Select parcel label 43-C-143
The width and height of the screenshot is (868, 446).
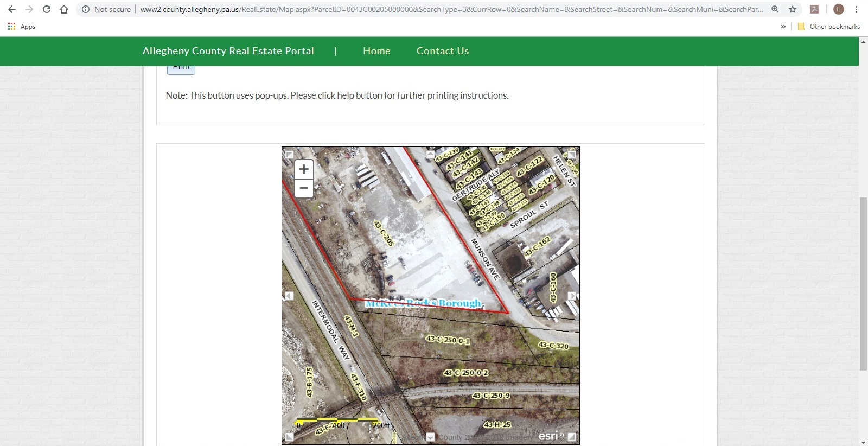(469, 179)
